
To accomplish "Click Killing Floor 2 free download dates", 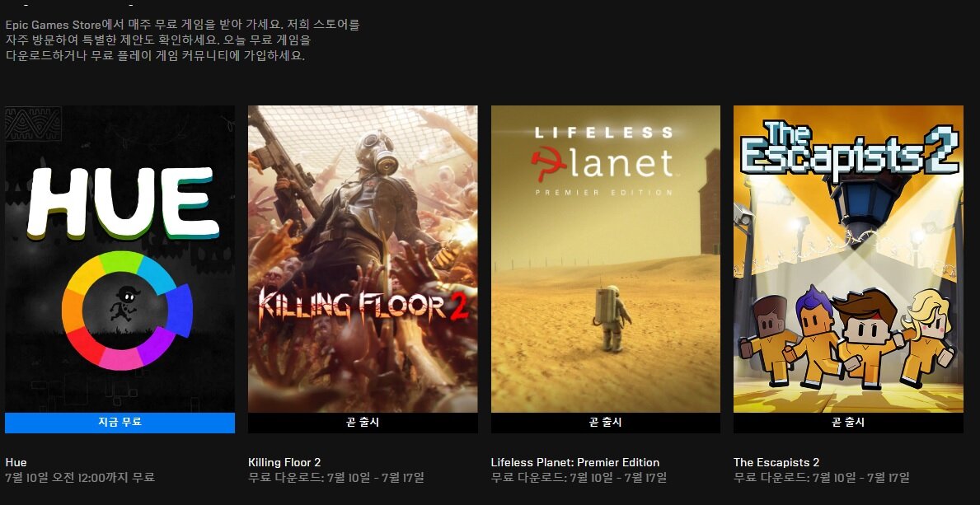I will coord(336,478).
